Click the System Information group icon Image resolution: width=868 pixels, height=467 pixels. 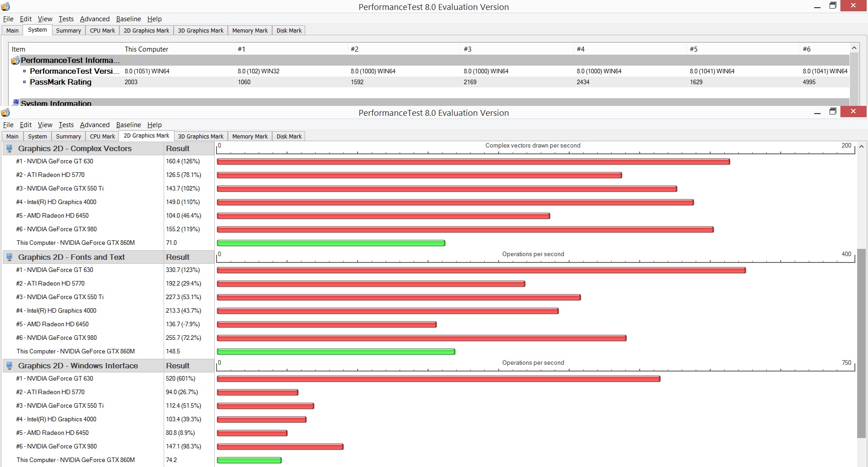coord(15,103)
